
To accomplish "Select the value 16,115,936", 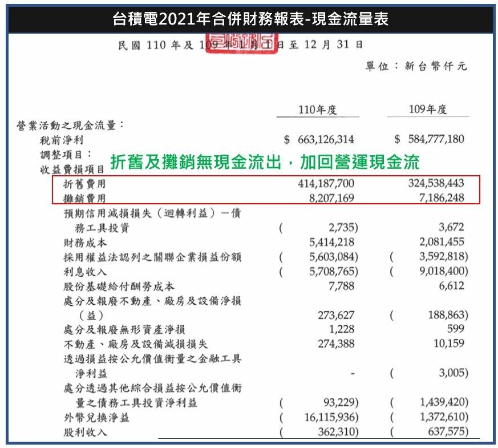I will 329,417.
